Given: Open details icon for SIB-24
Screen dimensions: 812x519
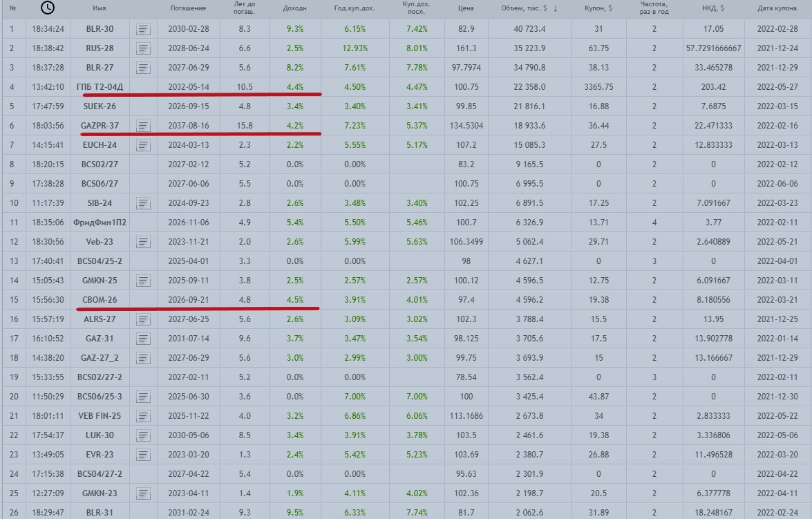Looking at the screenshot, I should click(144, 204).
